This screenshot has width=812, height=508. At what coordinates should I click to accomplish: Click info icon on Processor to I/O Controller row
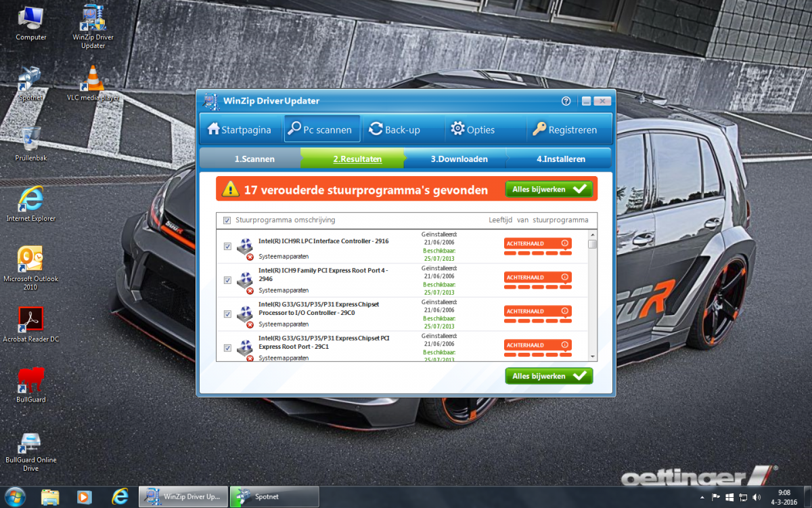point(564,311)
